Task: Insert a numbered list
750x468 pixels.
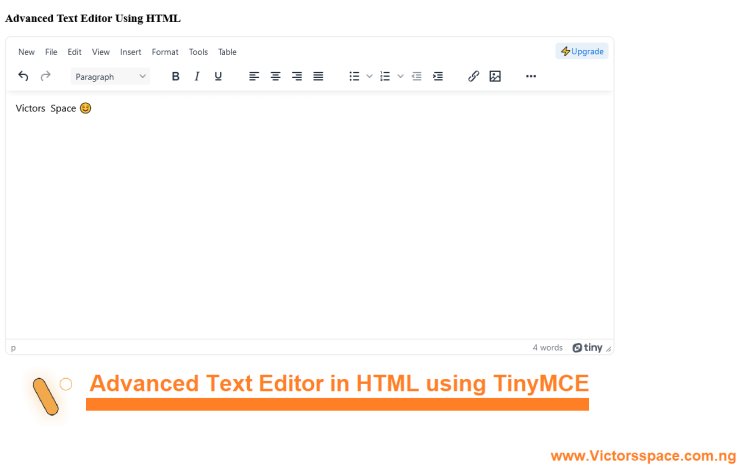Action: (385, 76)
